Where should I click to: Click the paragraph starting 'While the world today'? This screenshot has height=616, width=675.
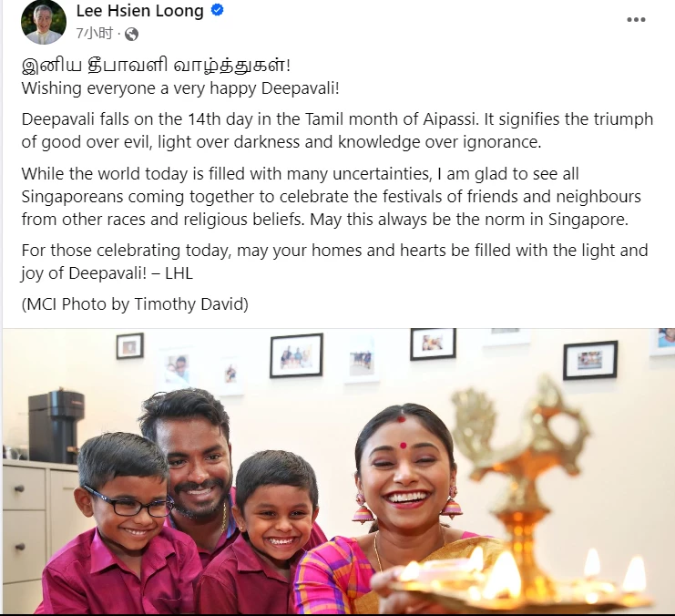pyautogui.click(x=332, y=197)
